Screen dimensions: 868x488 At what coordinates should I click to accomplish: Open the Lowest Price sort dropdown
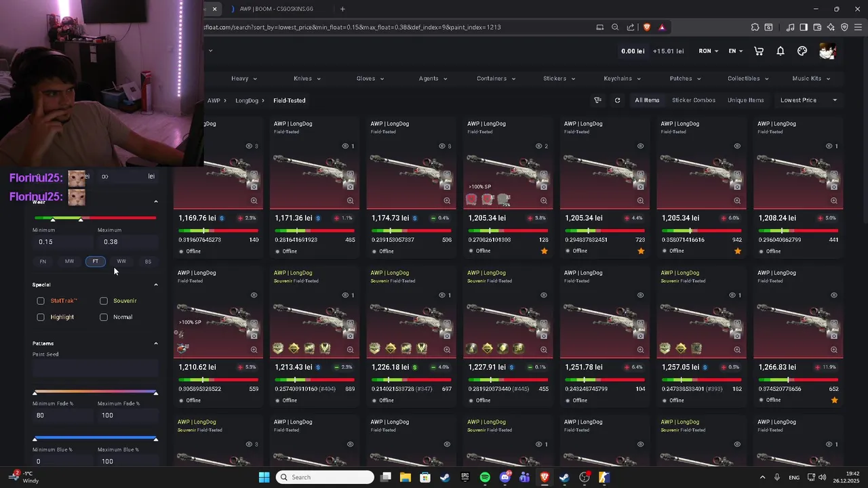click(808, 100)
